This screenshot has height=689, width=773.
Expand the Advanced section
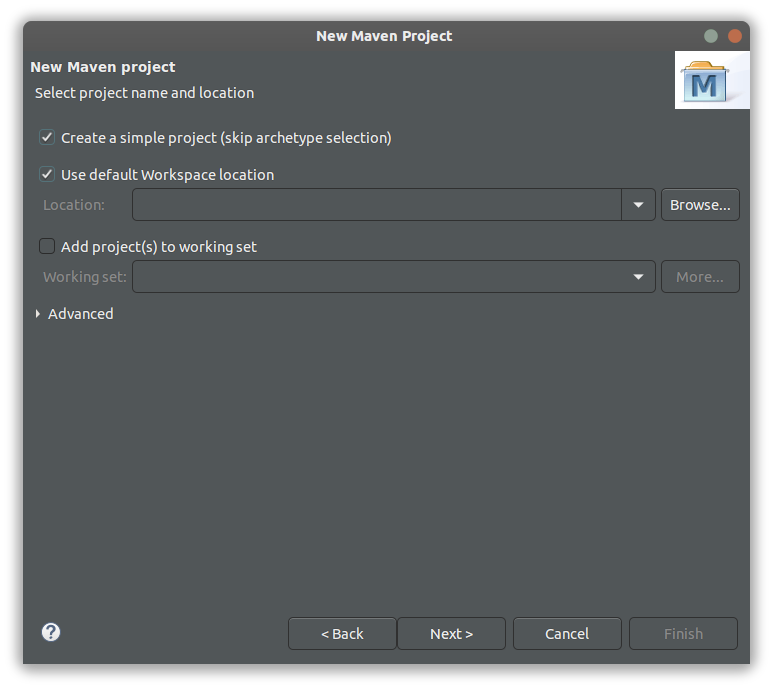[x=38, y=313]
